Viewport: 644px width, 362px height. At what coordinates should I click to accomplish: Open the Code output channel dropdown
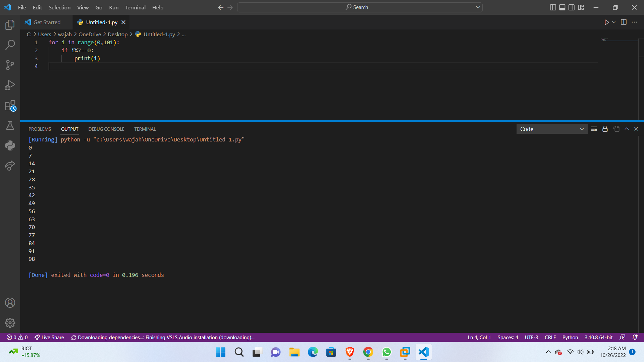pos(552,129)
